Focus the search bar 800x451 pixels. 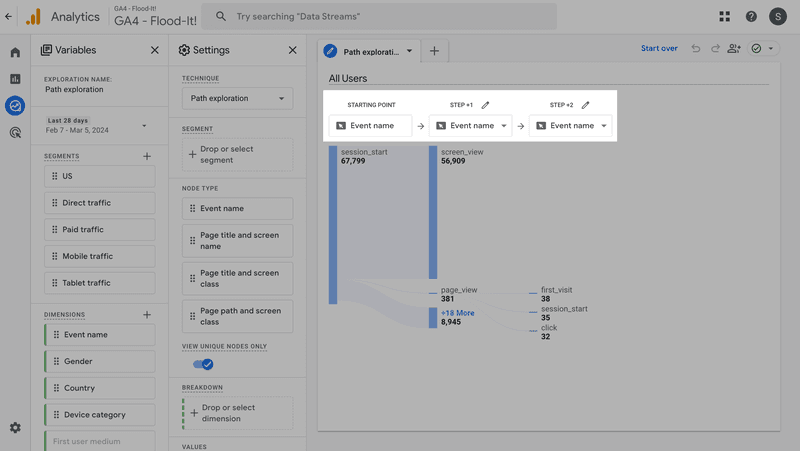[x=379, y=16]
